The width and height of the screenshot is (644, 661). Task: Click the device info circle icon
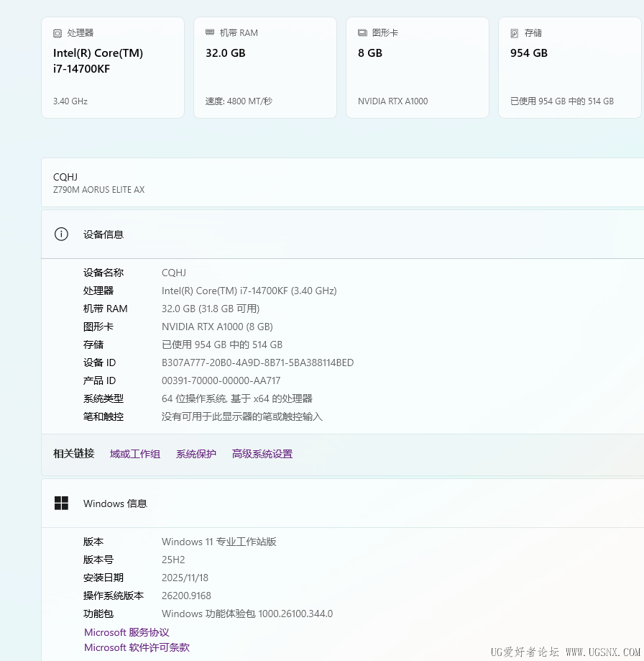pyautogui.click(x=62, y=234)
